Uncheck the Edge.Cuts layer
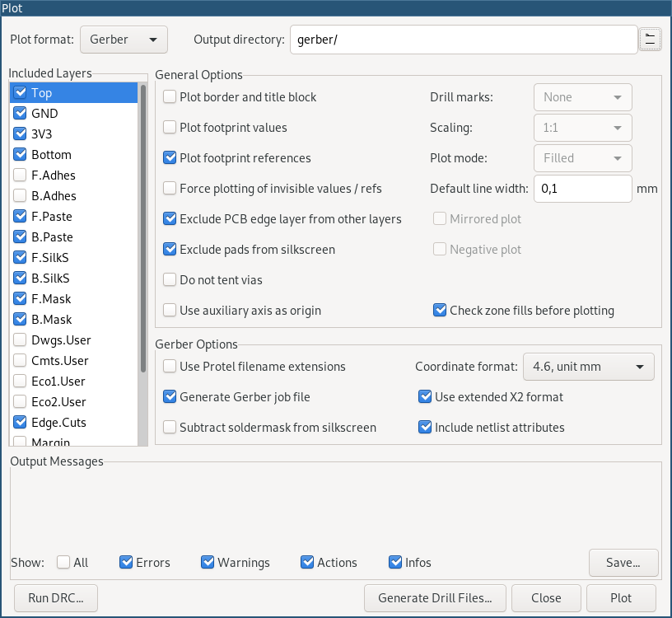Image resolution: width=672 pixels, height=618 pixels. click(x=20, y=422)
